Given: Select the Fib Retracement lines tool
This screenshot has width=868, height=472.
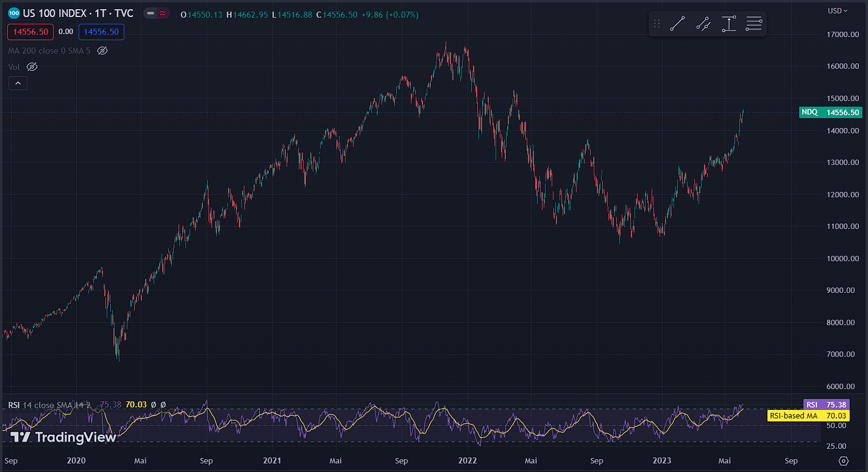Looking at the screenshot, I should (x=754, y=24).
